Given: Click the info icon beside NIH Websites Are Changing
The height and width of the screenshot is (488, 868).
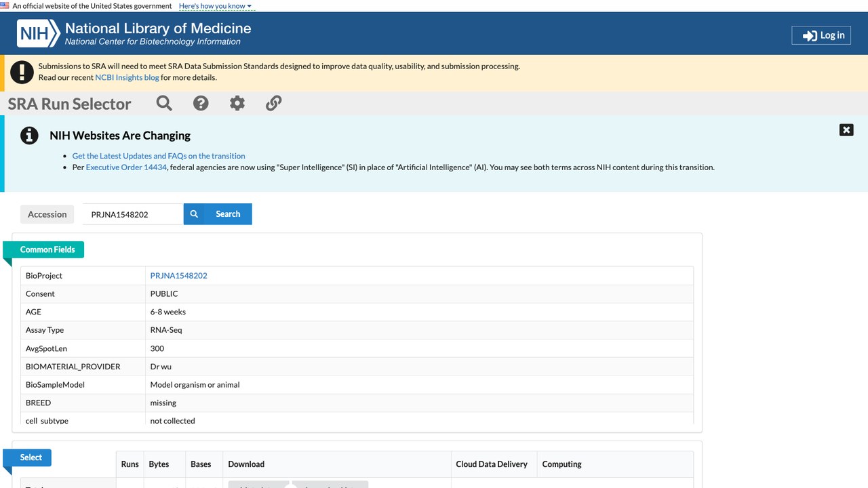Looking at the screenshot, I should tap(29, 136).
